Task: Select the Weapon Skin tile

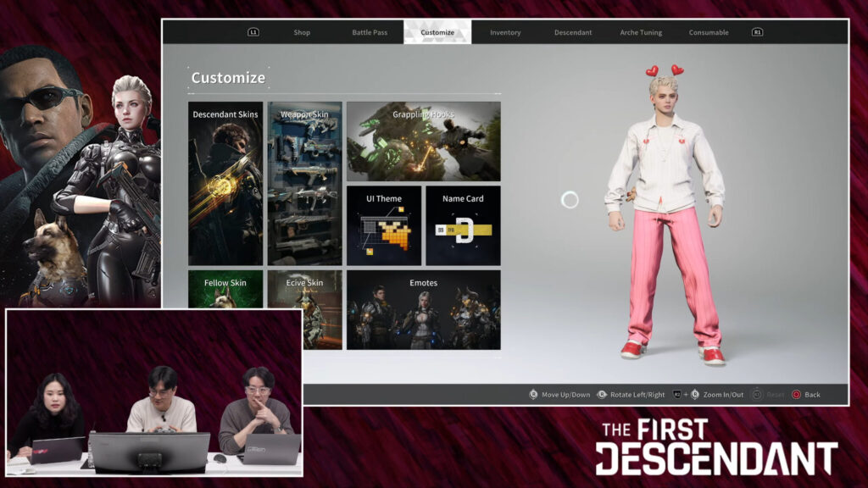Action: tap(304, 184)
